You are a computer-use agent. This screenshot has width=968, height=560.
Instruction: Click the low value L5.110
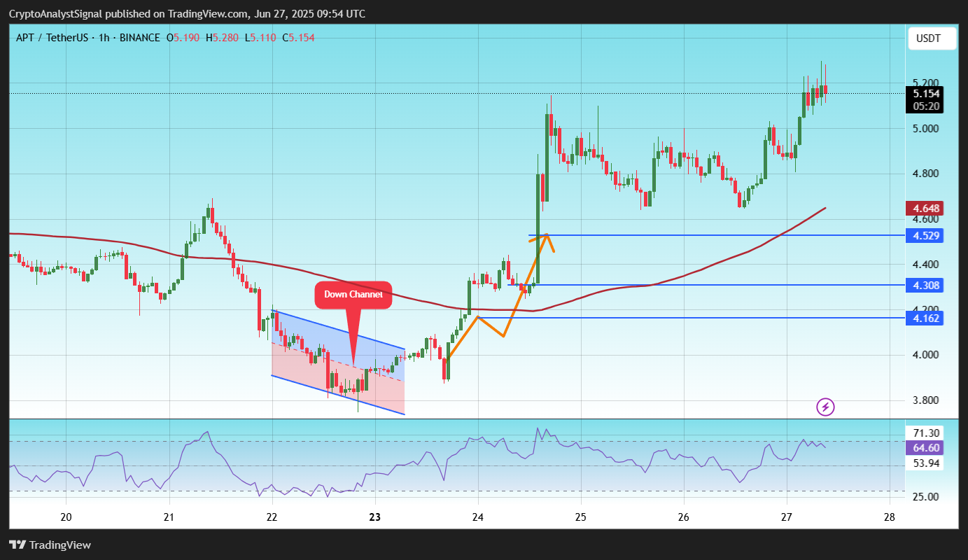coord(259,37)
